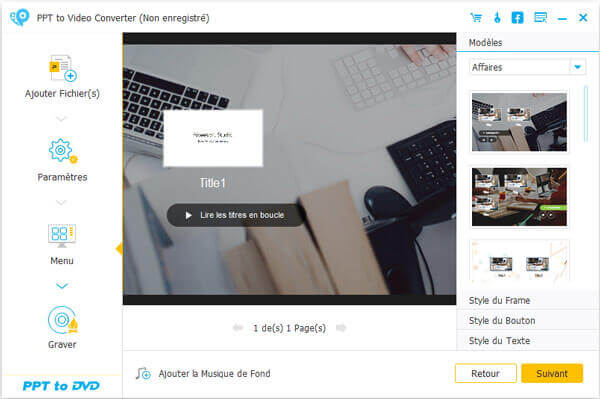The image size is (600, 399).
Task: Minimize the converter window
Action: pos(562,18)
